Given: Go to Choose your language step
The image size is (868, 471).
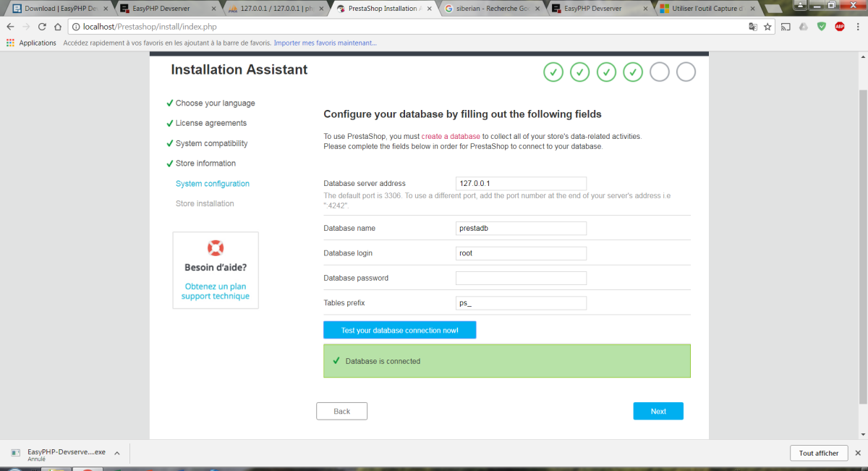Looking at the screenshot, I should click(x=216, y=103).
